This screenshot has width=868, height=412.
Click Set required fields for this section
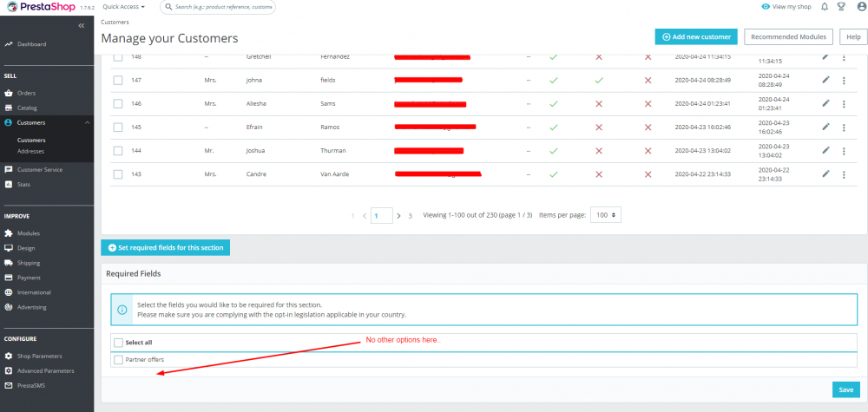tap(165, 248)
